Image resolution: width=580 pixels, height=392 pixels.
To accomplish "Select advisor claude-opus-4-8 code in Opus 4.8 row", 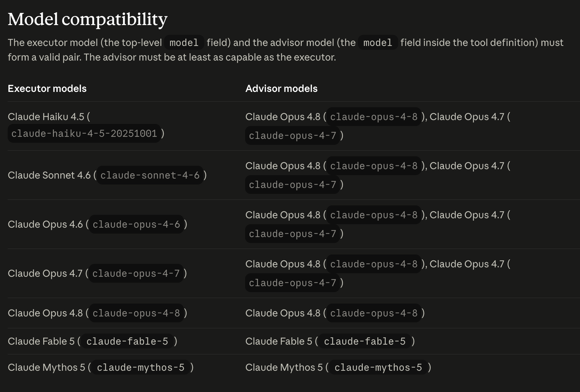I will click(x=374, y=313).
